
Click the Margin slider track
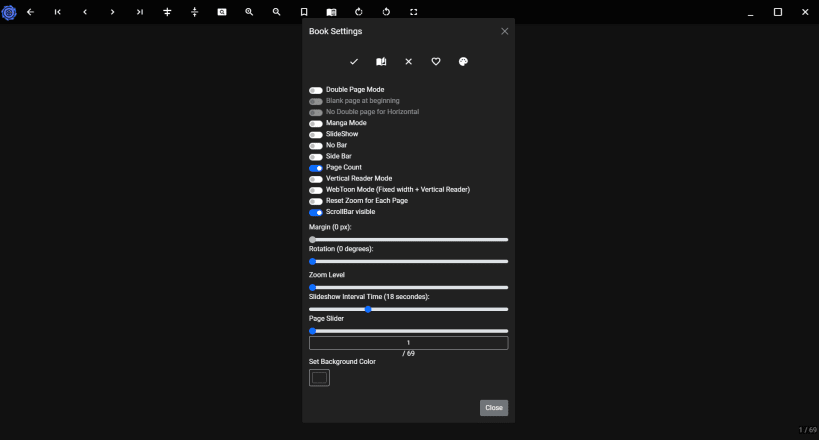(x=408, y=240)
